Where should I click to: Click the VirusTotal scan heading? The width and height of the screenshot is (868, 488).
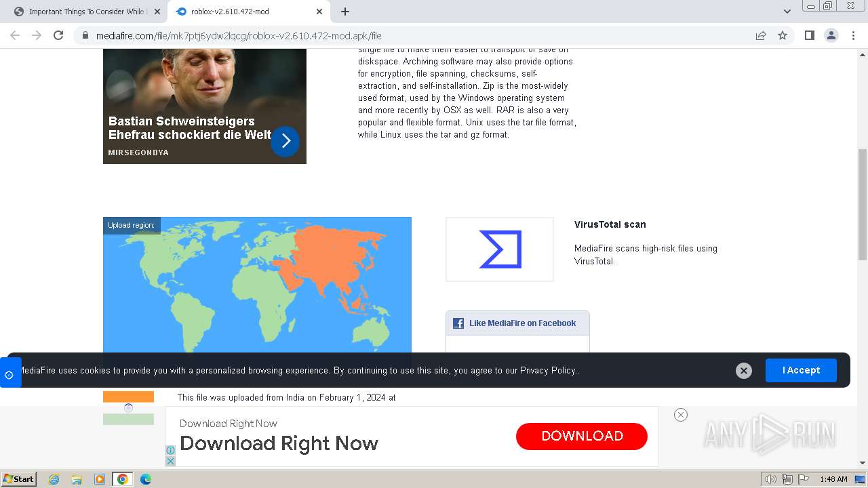coord(610,224)
